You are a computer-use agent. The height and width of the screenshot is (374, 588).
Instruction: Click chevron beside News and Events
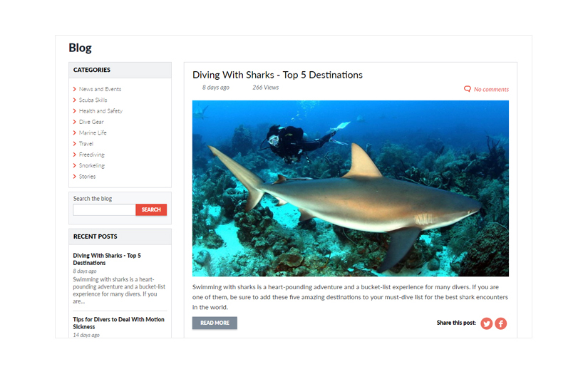click(75, 89)
